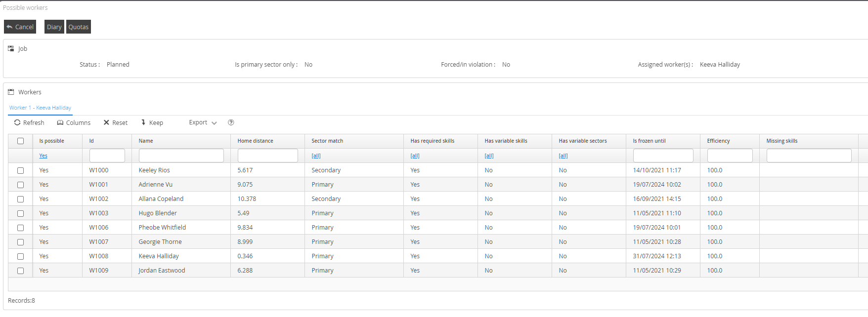Click the Quotas button

79,27
